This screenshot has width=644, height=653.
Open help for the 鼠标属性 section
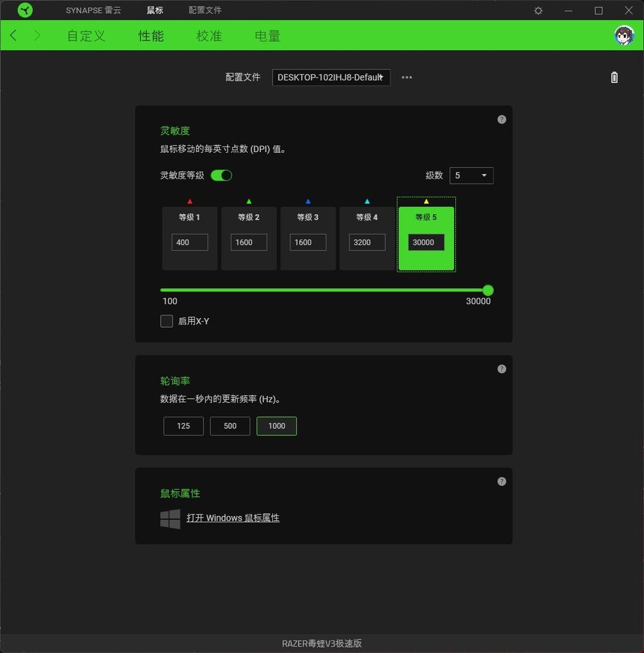(x=502, y=481)
